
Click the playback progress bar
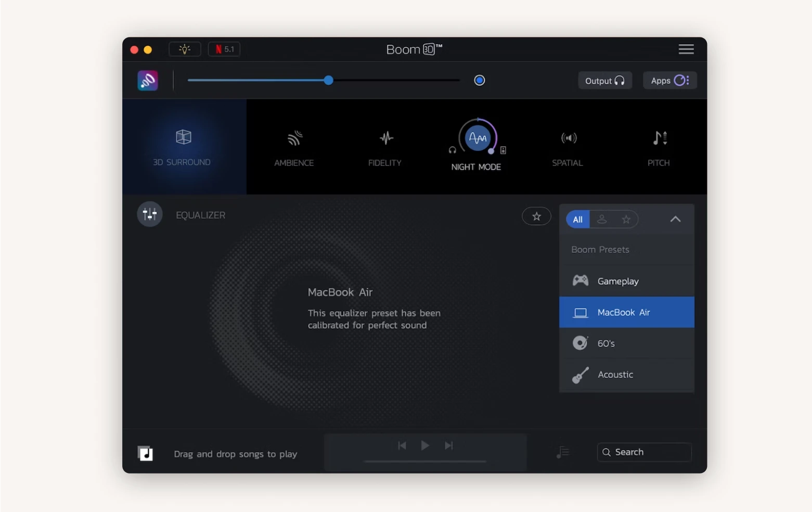[x=425, y=461]
